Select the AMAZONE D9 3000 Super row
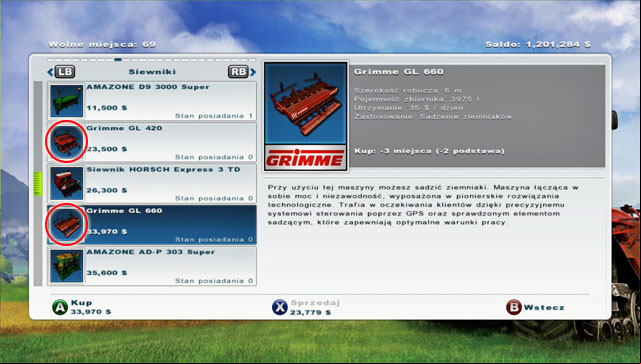 click(x=152, y=101)
